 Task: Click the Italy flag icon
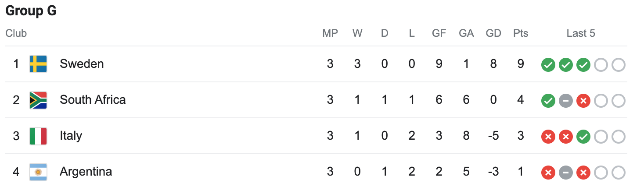click(x=38, y=136)
